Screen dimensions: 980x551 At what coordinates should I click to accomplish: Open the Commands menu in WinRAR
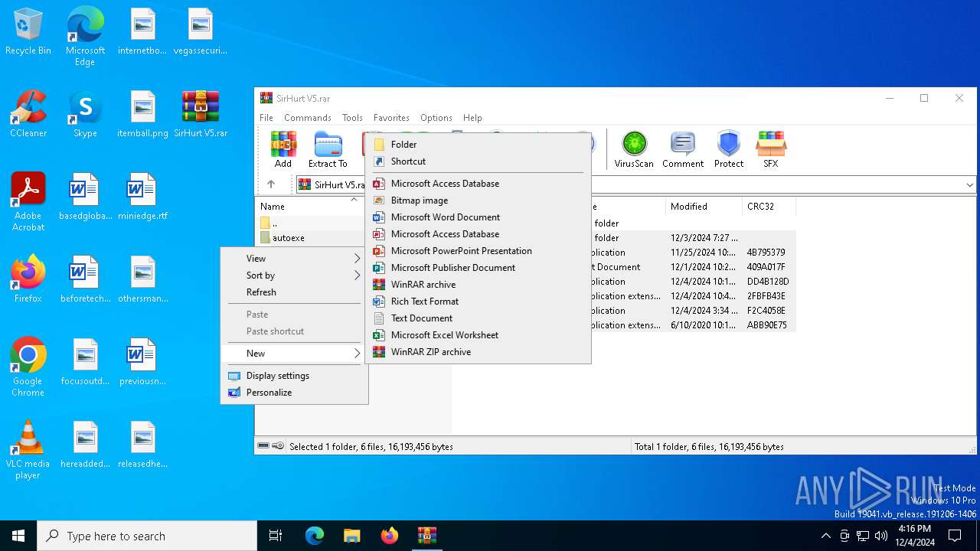point(308,118)
